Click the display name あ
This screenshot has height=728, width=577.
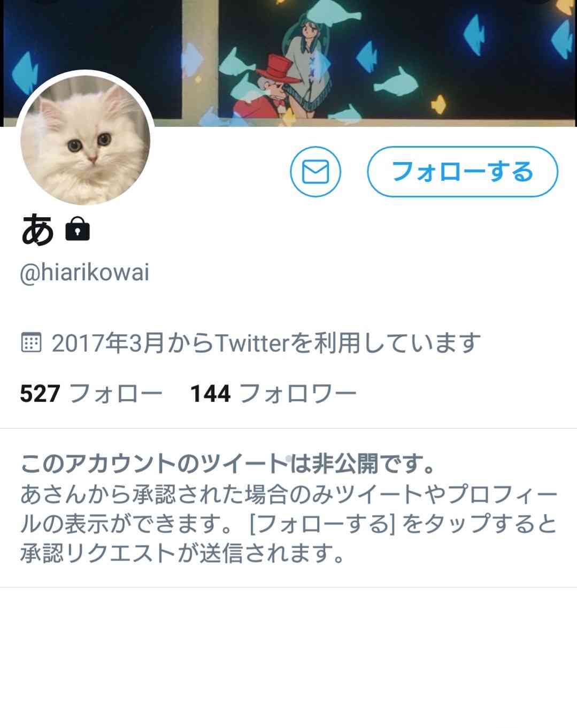(37, 229)
